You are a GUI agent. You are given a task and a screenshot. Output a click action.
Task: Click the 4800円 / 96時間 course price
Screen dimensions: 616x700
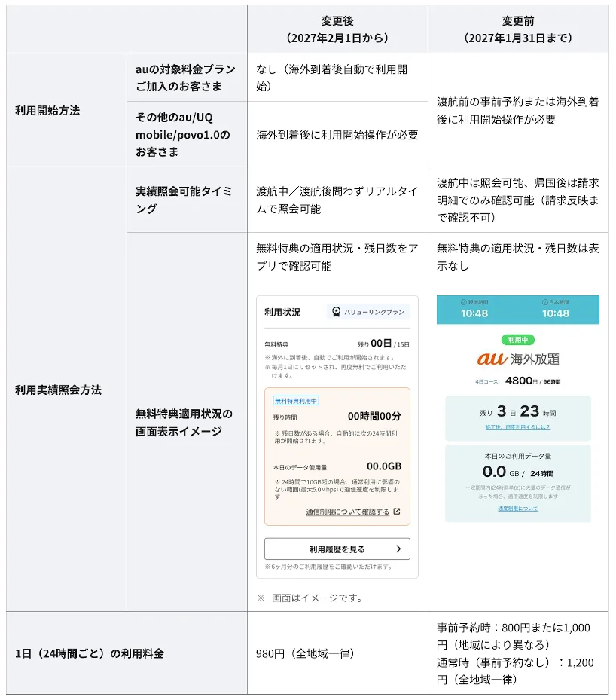[x=532, y=381]
